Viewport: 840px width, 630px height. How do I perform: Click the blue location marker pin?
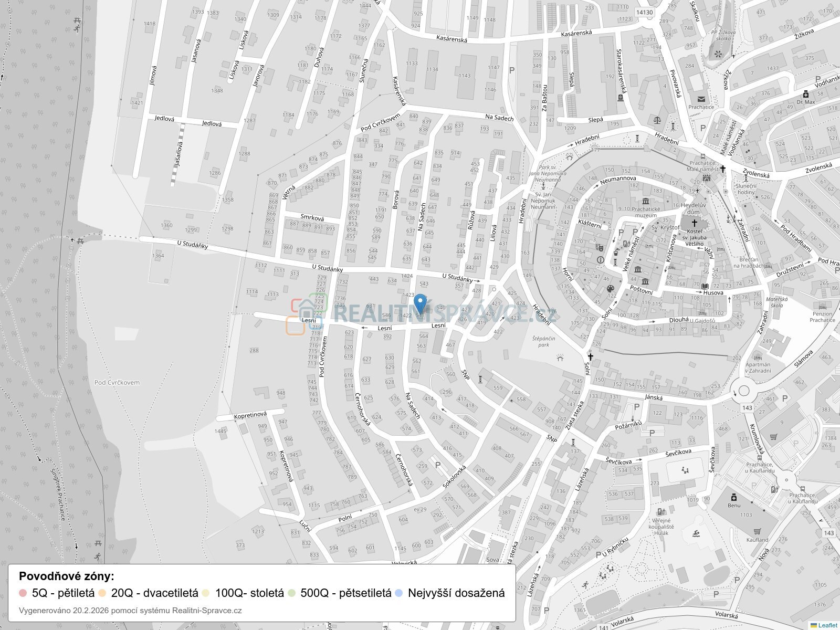[420, 303]
